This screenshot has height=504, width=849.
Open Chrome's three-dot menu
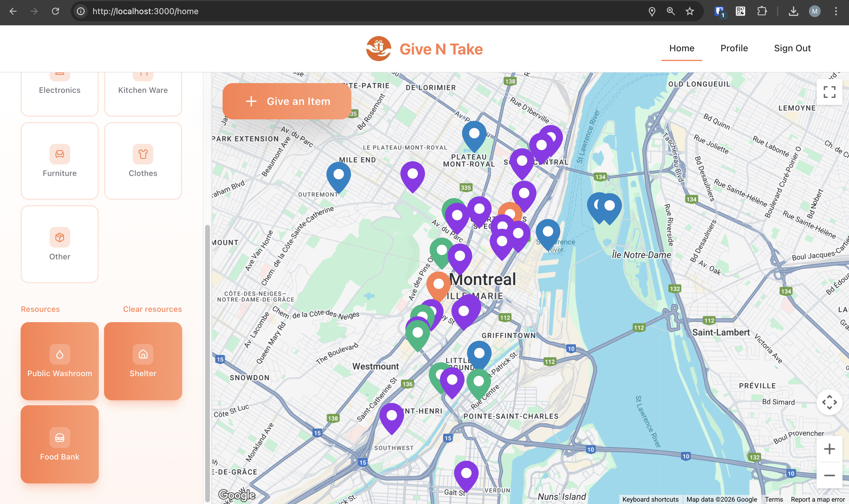[836, 11]
